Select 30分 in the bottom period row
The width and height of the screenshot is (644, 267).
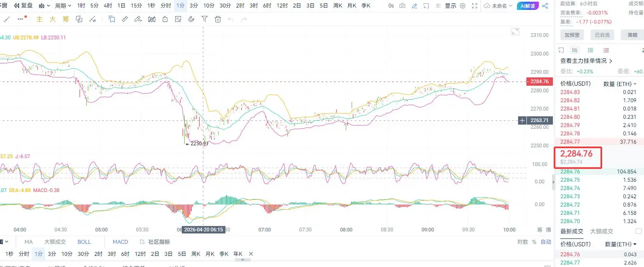coord(83,254)
